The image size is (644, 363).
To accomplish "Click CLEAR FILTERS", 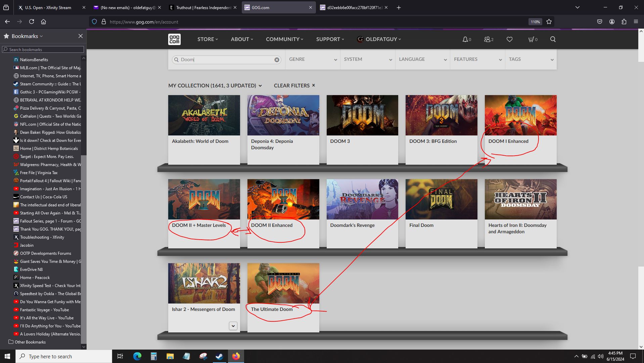I will (294, 86).
